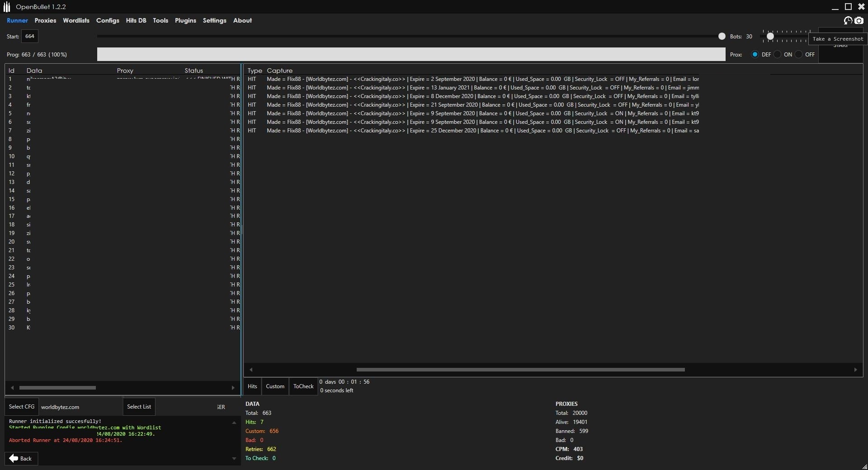Click the Hits: 7 statistic
868x470 pixels.
tap(255, 422)
